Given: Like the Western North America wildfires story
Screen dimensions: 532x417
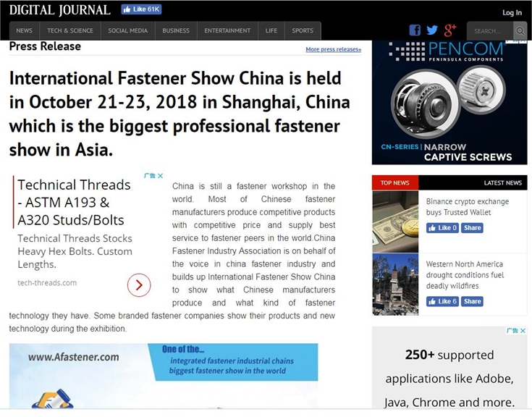Looking at the screenshot, I should coord(442,301).
